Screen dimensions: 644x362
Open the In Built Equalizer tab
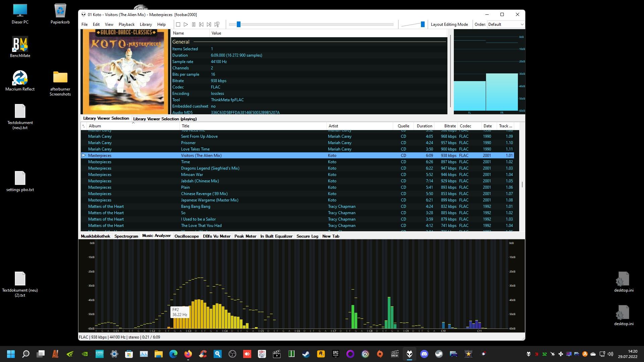pyautogui.click(x=276, y=236)
